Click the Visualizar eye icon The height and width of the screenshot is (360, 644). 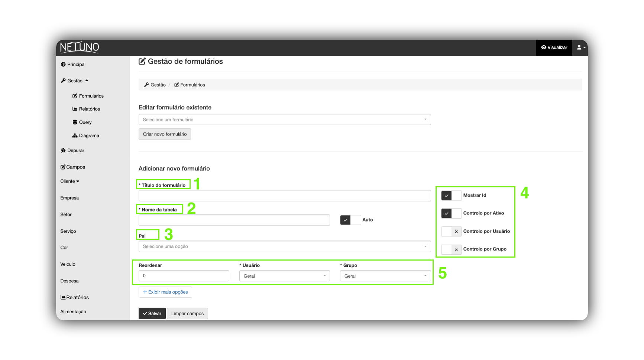[x=544, y=48]
